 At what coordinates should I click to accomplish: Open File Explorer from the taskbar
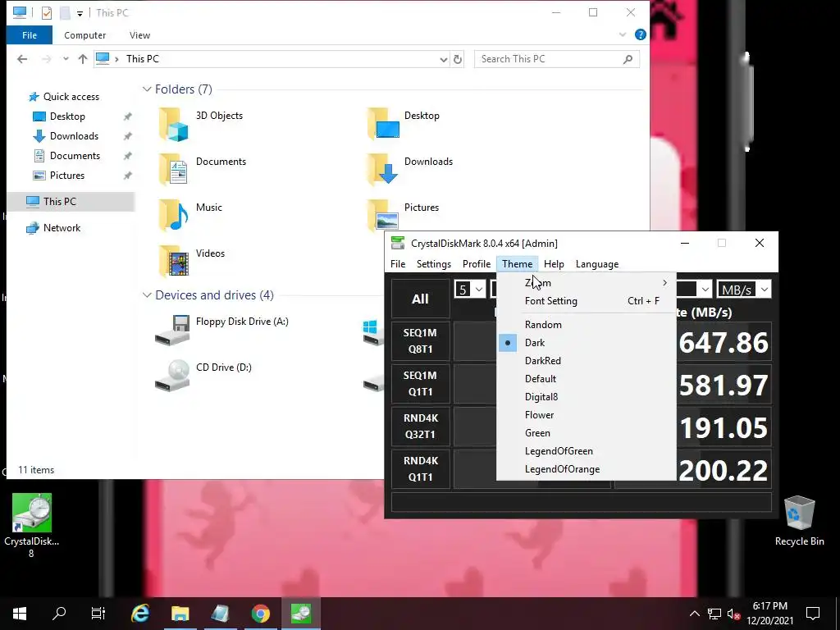pyautogui.click(x=180, y=614)
